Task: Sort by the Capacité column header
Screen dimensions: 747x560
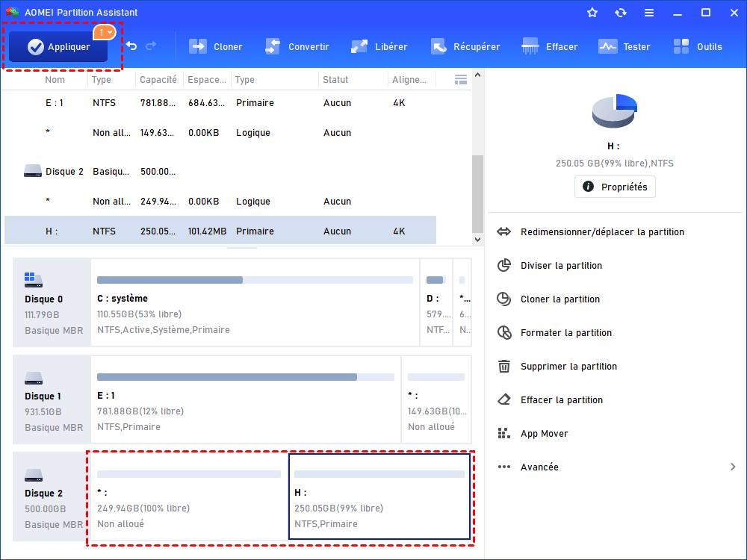Action: pos(158,80)
